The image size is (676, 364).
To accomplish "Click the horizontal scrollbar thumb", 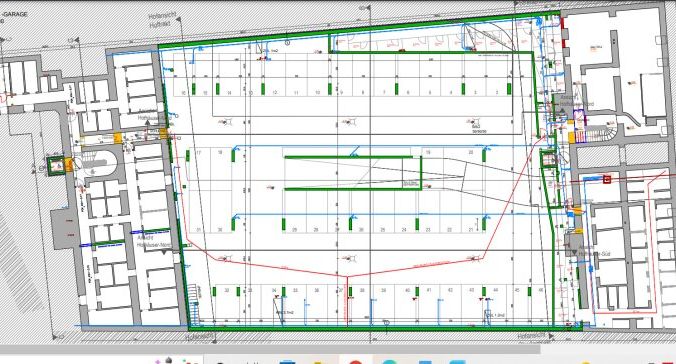I will coord(270,349).
